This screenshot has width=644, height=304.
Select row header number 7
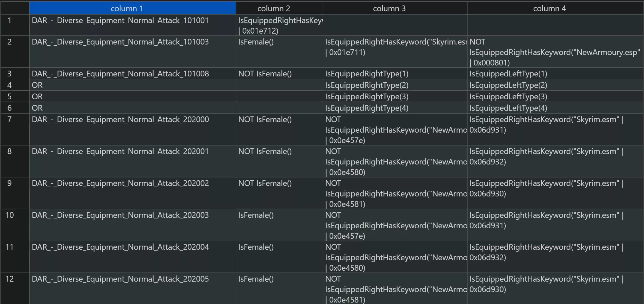(15, 130)
